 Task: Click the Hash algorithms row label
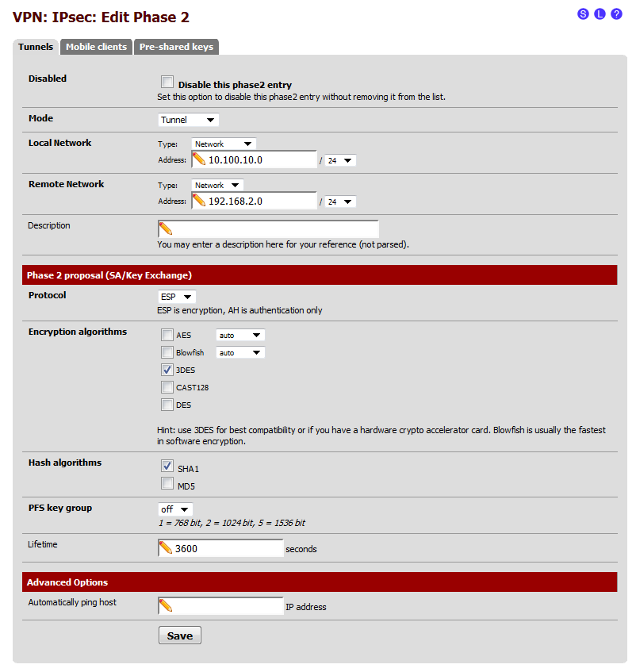click(x=65, y=463)
